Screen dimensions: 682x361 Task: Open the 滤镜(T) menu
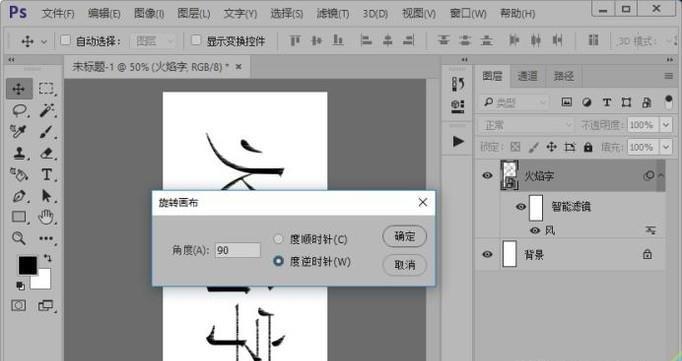click(333, 14)
